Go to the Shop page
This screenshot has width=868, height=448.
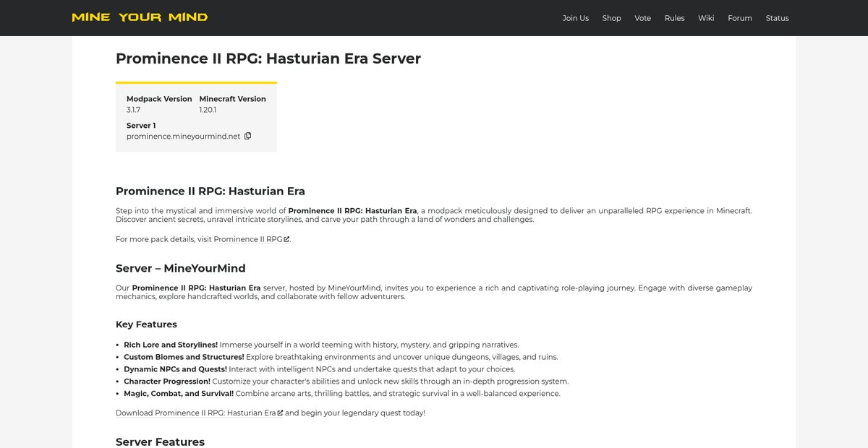(612, 18)
